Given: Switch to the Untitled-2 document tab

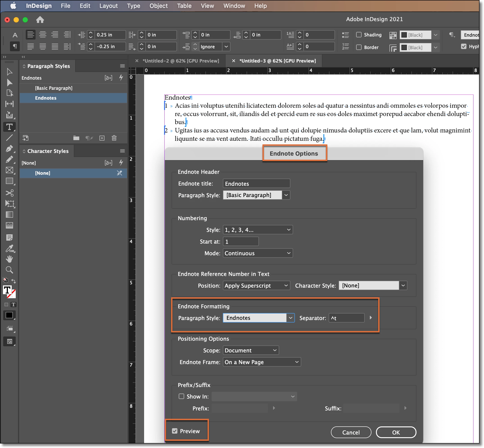Looking at the screenshot, I should 181,61.
